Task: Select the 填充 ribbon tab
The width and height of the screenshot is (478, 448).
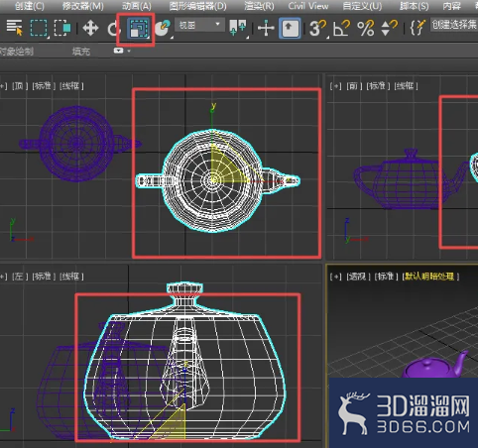Action: click(81, 52)
